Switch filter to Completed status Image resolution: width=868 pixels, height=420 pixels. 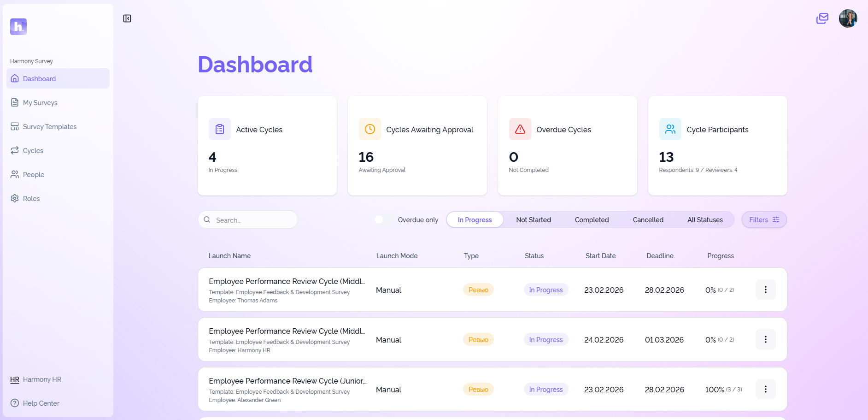pyautogui.click(x=592, y=220)
